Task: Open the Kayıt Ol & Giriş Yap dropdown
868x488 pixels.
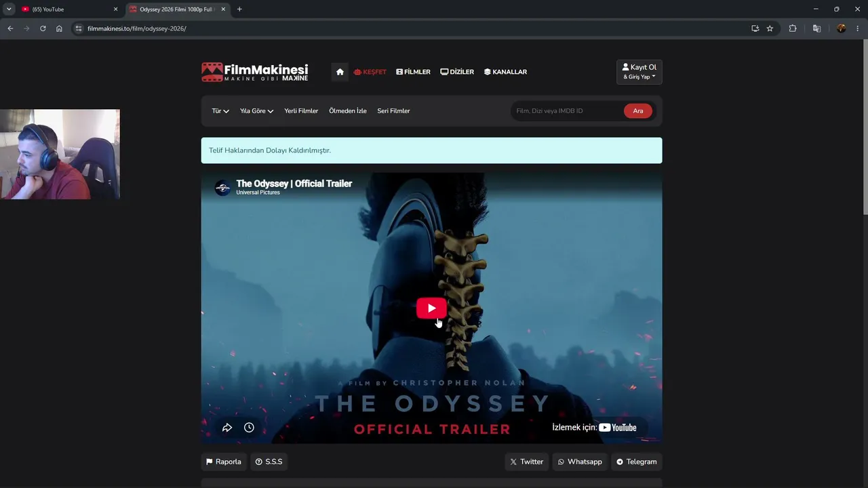Action: tap(639, 72)
